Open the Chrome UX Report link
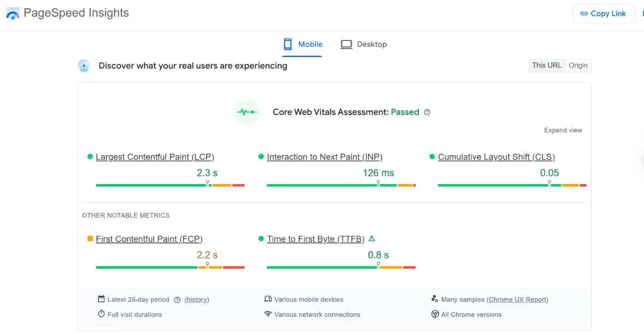Screen dimensions: 644x334 pos(517,299)
